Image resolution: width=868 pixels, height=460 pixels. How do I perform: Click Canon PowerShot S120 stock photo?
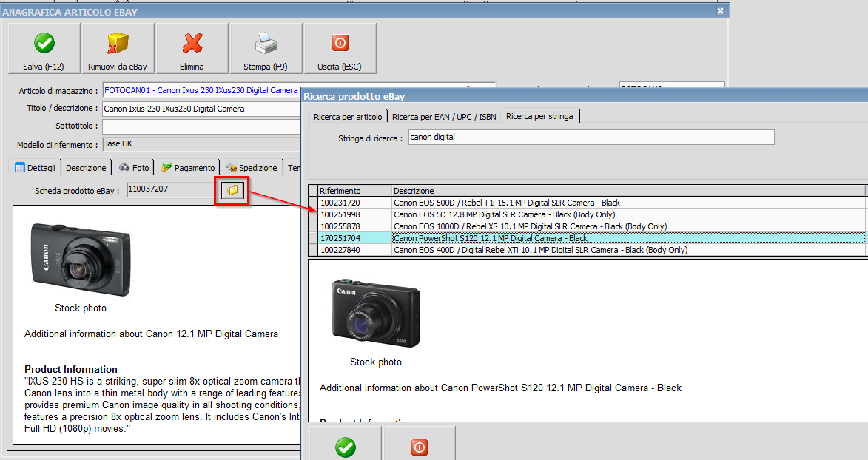click(376, 313)
